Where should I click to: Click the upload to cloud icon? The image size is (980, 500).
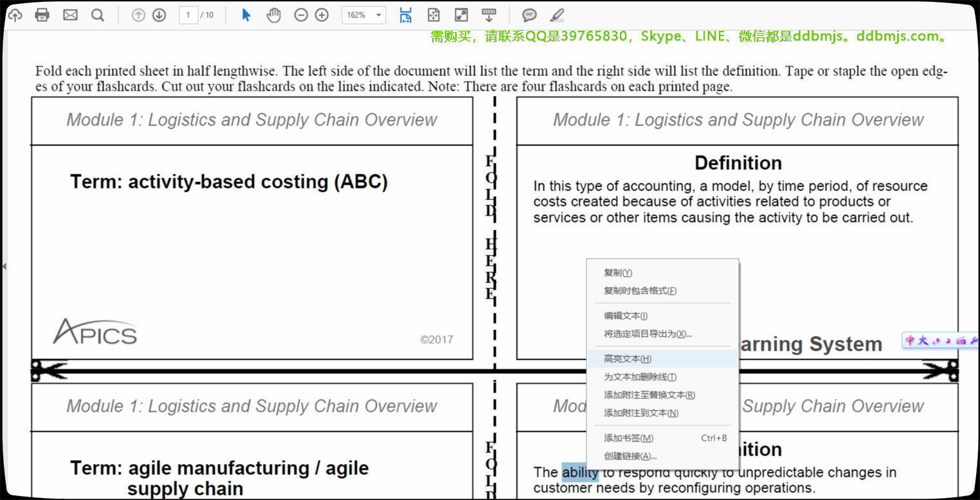14,15
